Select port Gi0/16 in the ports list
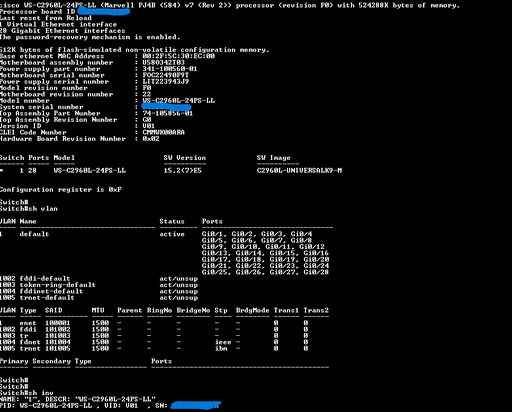Image resolution: width=512 pixels, height=412 pixels. click(316, 253)
